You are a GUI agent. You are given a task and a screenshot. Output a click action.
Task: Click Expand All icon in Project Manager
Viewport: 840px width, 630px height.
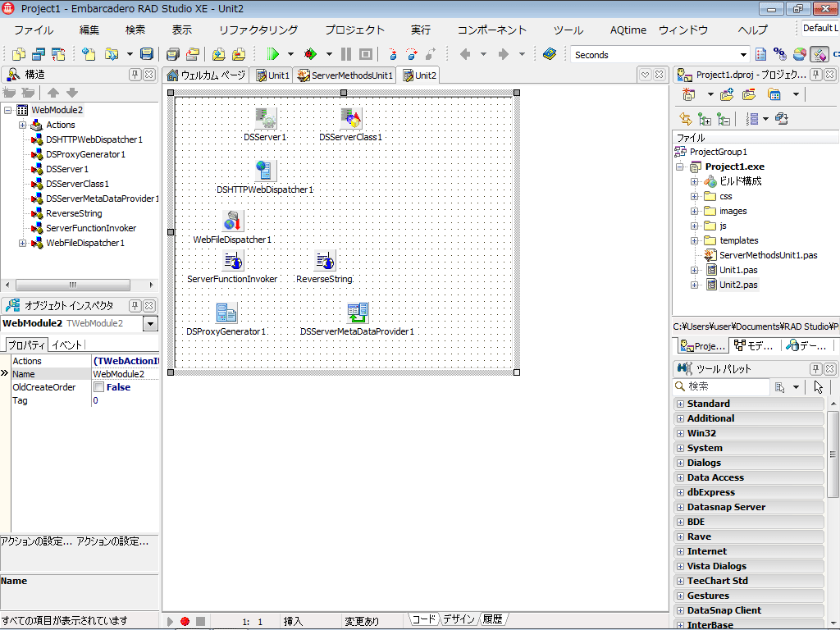coord(705,119)
